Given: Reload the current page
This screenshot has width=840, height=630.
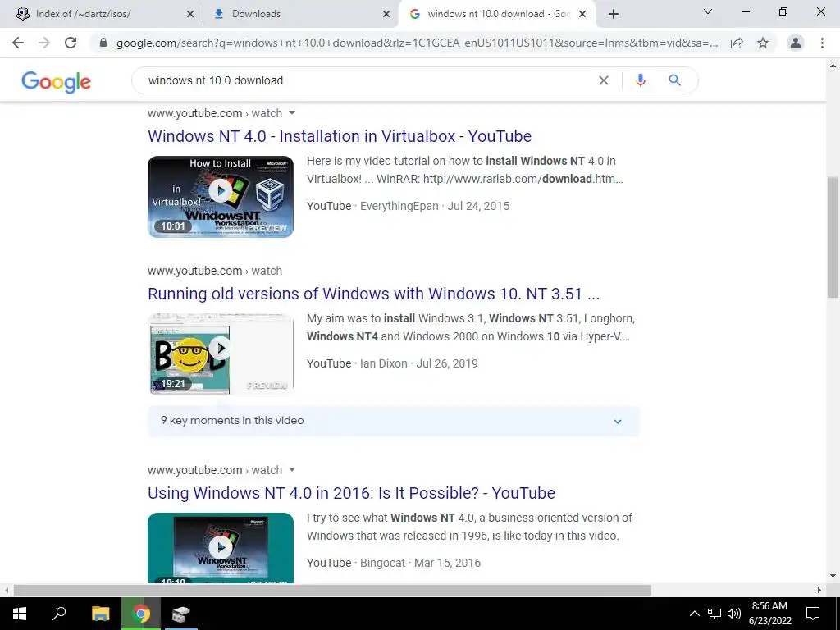Looking at the screenshot, I should point(71,43).
